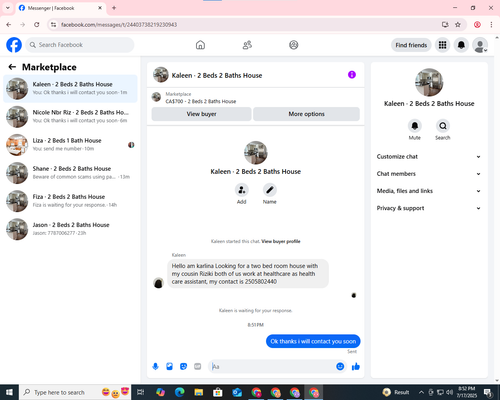Open the Friends icon in top navigation

coord(247,45)
